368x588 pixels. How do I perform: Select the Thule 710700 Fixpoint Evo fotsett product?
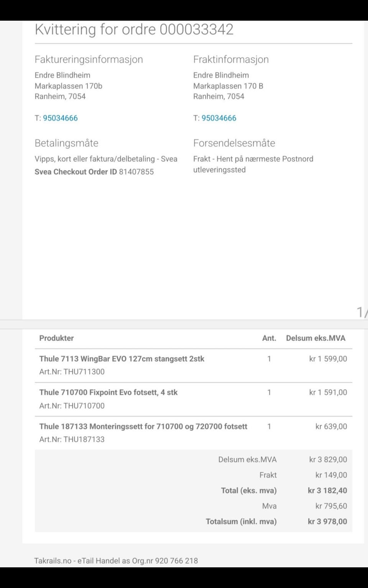click(x=108, y=392)
